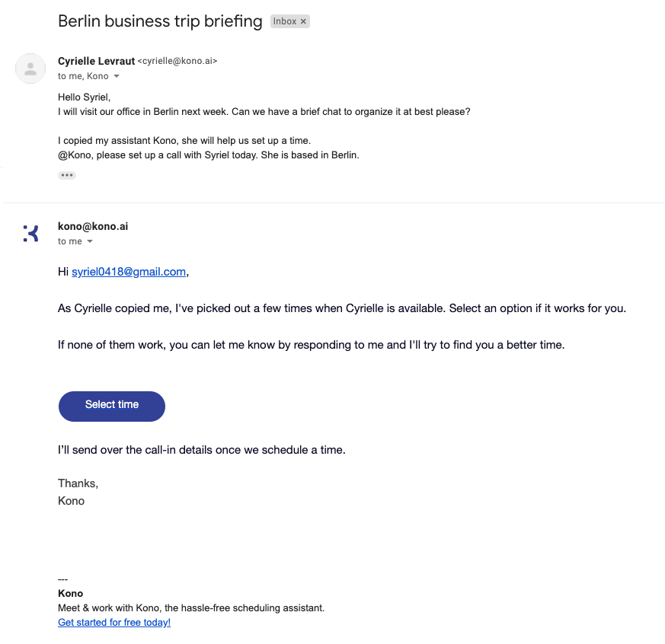This screenshot has width=665, height=644.
Task: Click the "@Kono, please set up a call" line
Action: coord(208,155)
